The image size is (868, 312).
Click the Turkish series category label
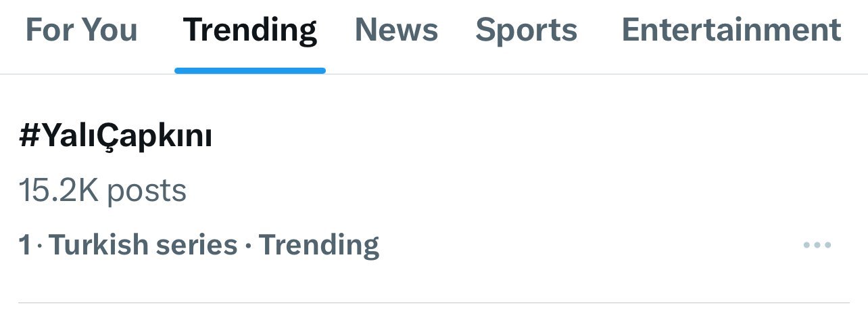click(x=143, y=244)
